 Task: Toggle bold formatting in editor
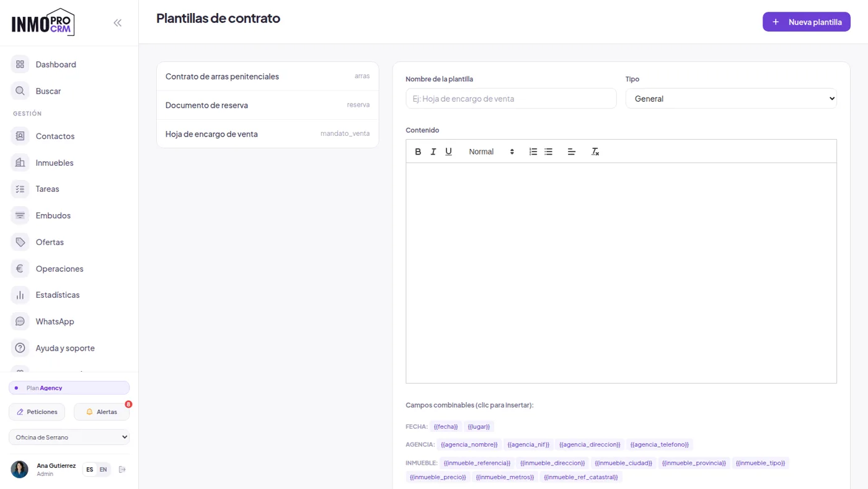pyautogui.click(x=418, y=151)
